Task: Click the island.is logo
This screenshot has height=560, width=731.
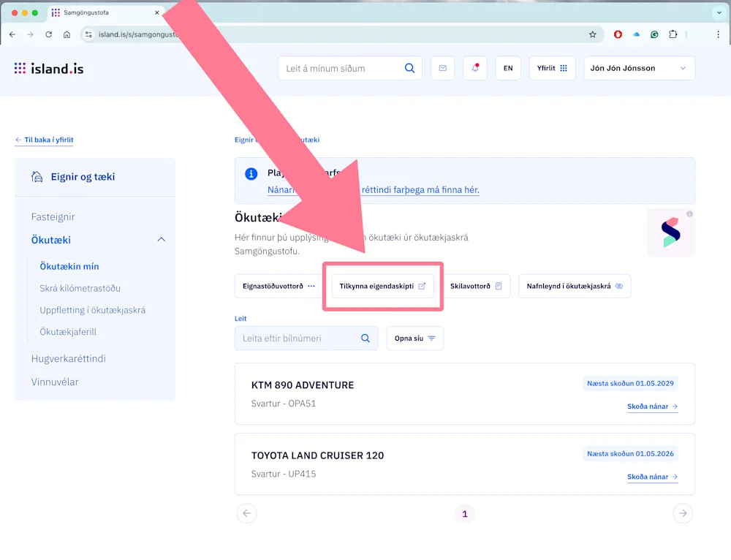Action: click(49, 69)
